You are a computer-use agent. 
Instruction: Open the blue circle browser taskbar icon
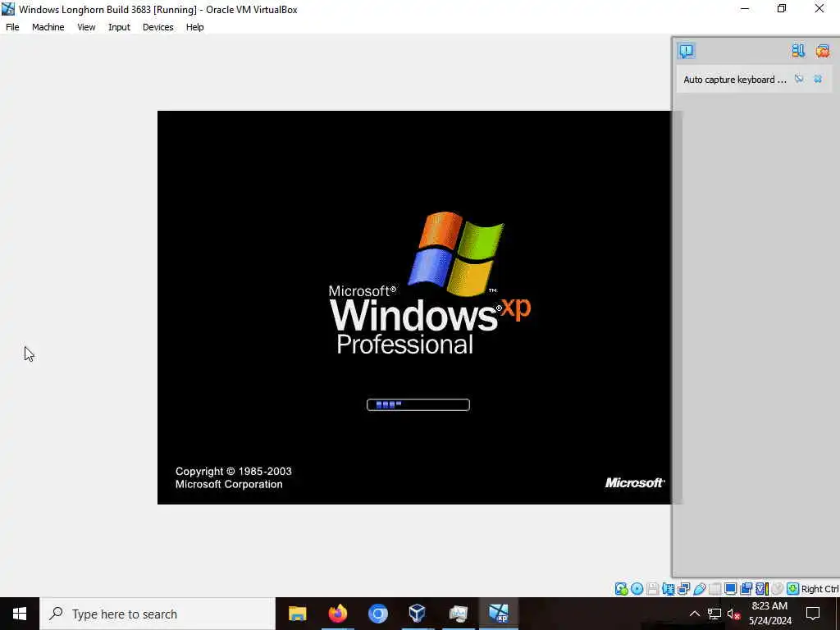[x=377, y=614]
